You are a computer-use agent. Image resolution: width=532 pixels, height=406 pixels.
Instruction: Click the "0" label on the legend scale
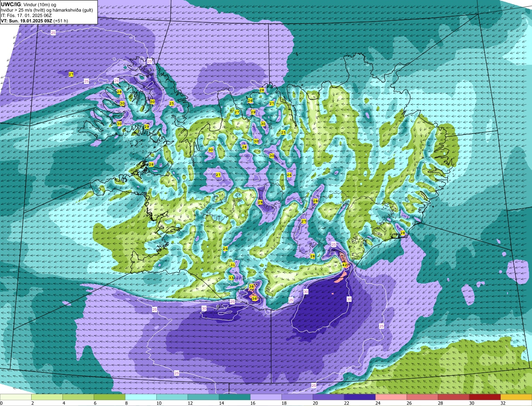(1, 403)
